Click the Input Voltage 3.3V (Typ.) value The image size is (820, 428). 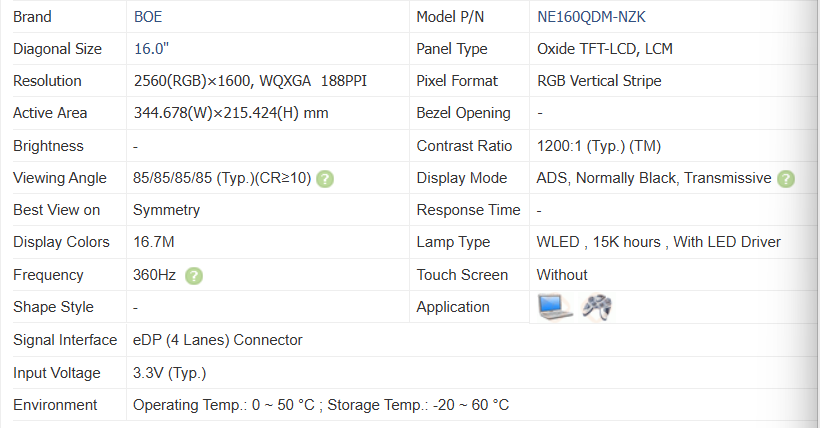click(x=169, y=373)
